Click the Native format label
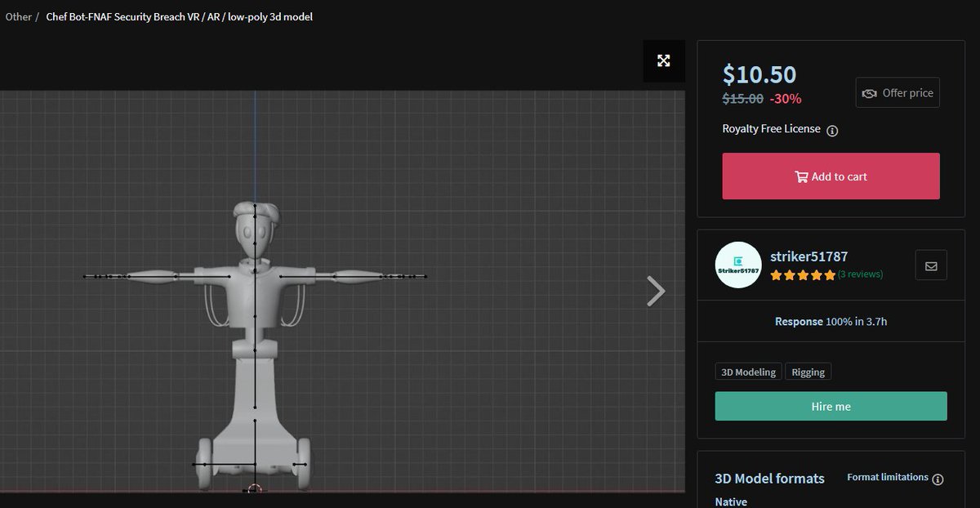Screen dimensions: 980x508 730,501
